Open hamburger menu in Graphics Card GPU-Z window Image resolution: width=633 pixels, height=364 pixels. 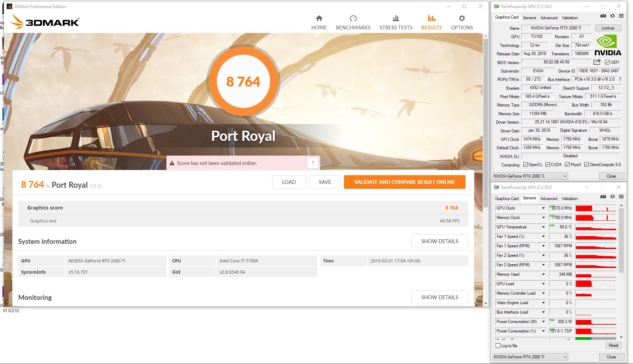pos(621,16)
